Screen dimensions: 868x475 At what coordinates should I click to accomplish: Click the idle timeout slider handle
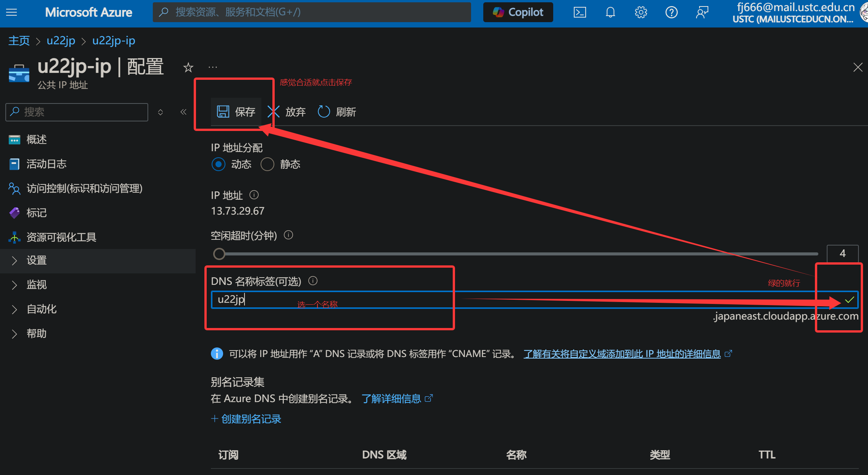coord(219,254)
